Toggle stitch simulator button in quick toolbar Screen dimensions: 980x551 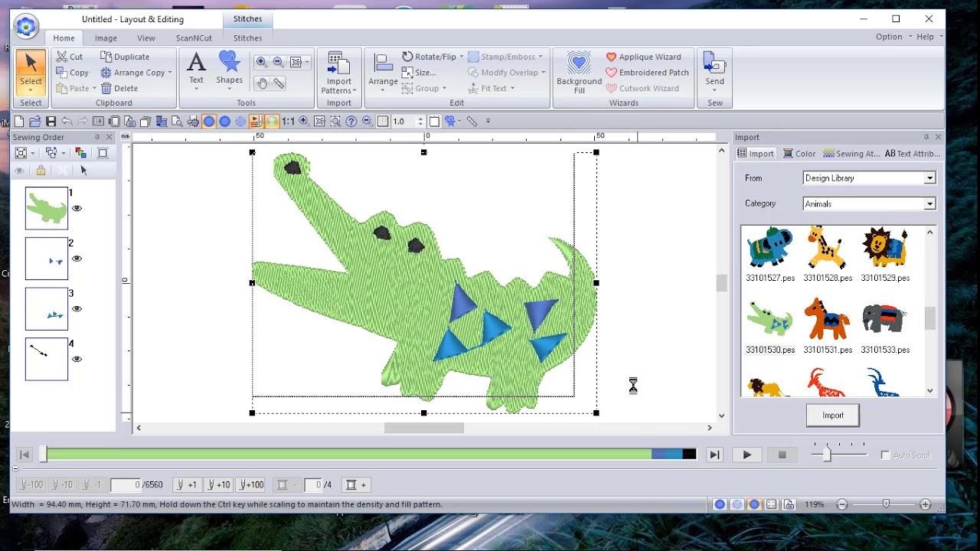point(256,121)
